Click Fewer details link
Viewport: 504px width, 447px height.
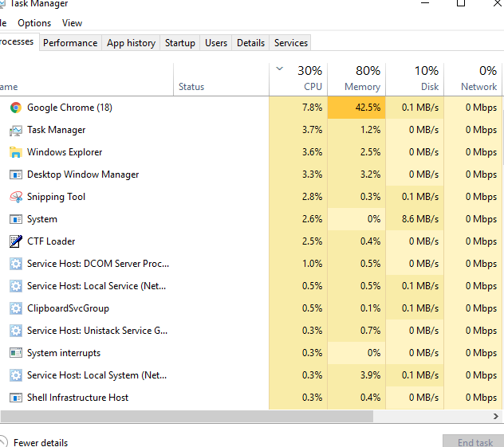coord(41,442)
